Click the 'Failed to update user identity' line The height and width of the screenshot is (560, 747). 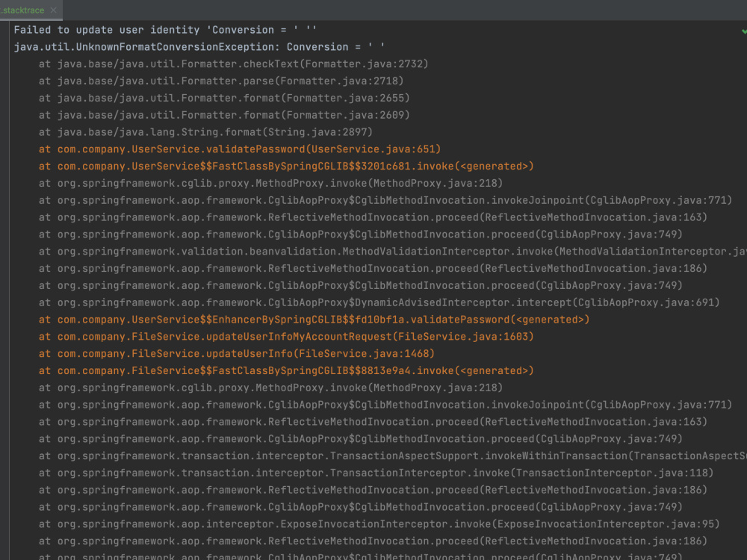165,30
